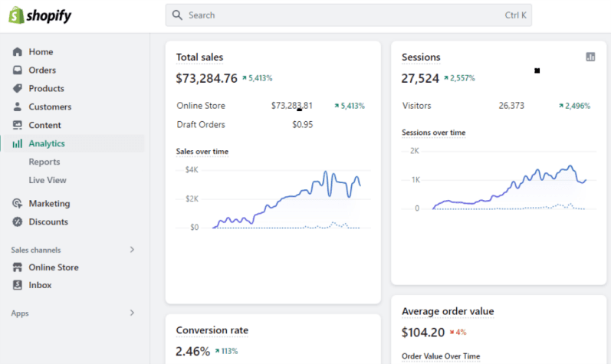
Task: Click the Average order value heading
Action: point(448,311)
